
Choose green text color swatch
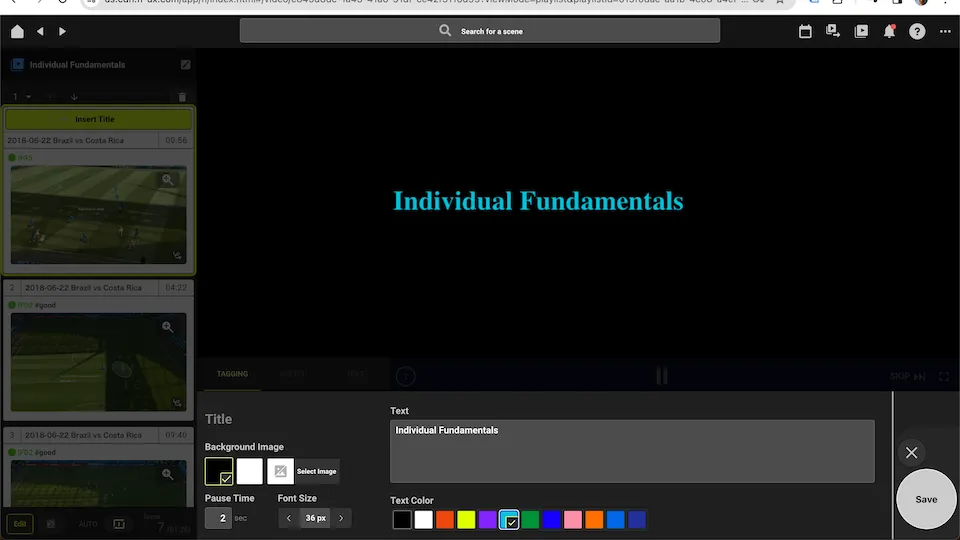[530, 519]
